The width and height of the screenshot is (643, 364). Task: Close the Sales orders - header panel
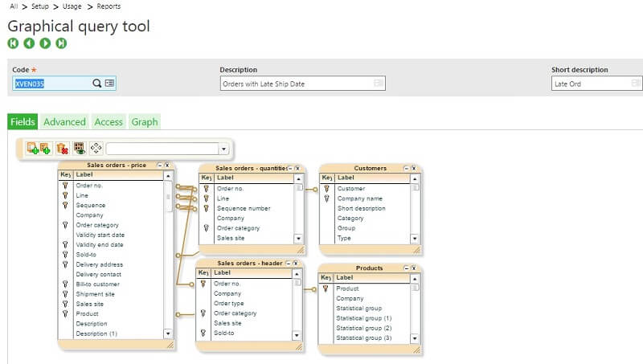click(295, 264)
